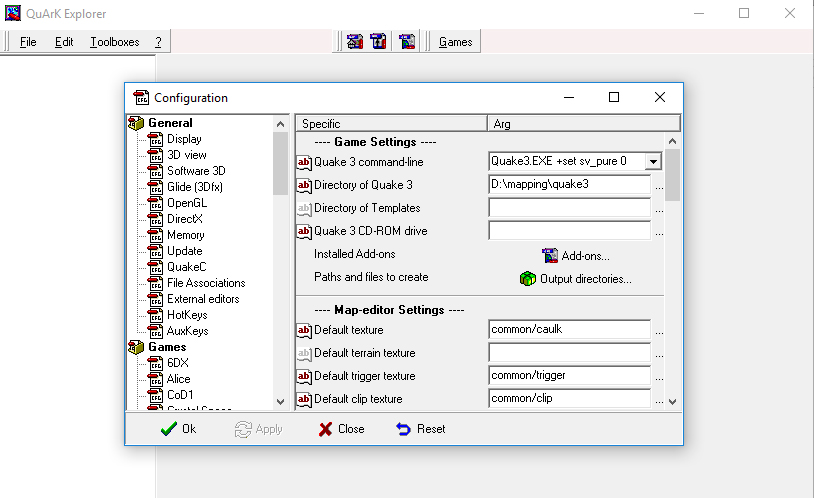The image size is (814, 498).
Task: Click the empty Directory of Templates field
Action: [x=569, y=208]
